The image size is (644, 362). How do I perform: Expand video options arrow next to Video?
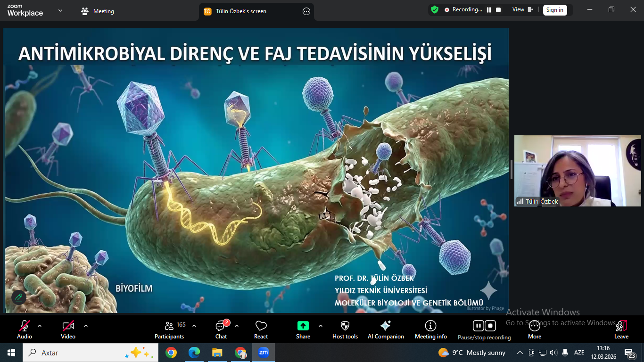coord(85,326)
